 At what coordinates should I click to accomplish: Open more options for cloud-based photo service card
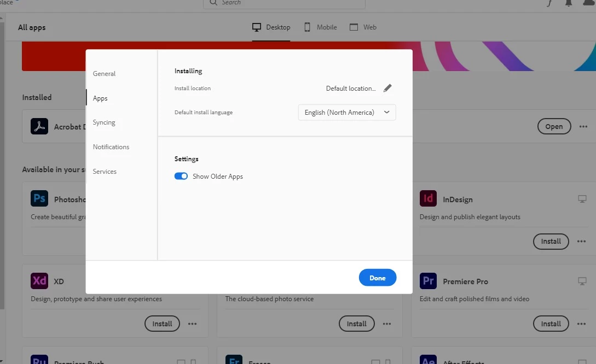pyautogui.click(x=387, y=324)
